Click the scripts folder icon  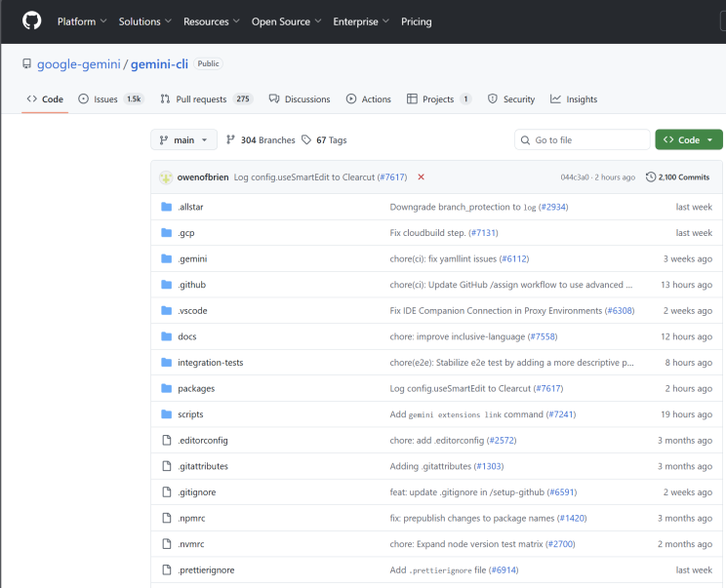166,414
